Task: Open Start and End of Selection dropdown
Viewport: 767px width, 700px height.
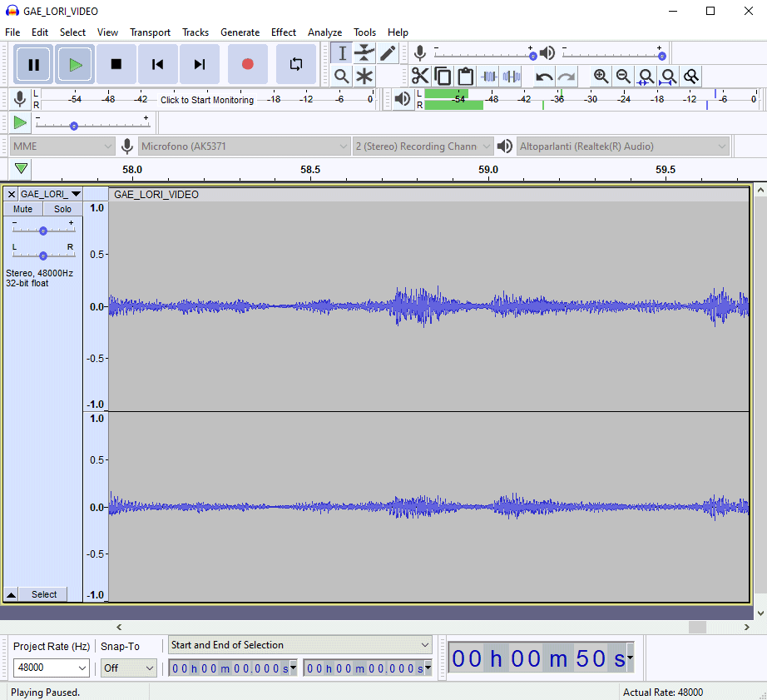Action: 299,645
